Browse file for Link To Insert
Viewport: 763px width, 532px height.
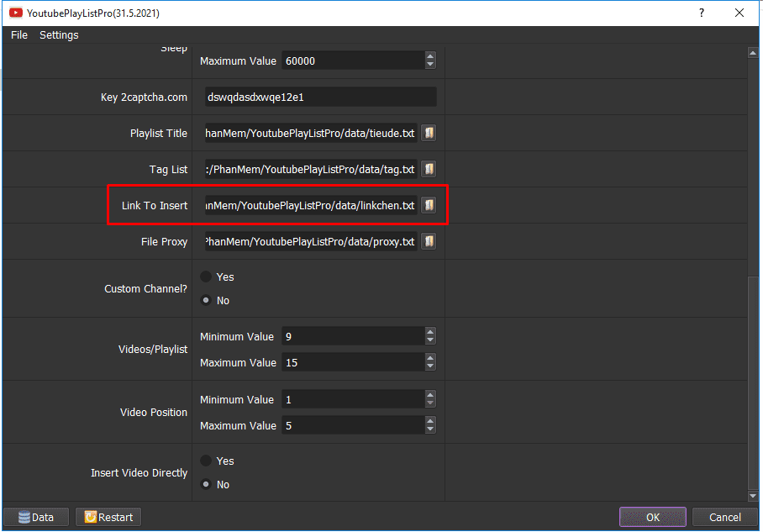click(429, 205)
